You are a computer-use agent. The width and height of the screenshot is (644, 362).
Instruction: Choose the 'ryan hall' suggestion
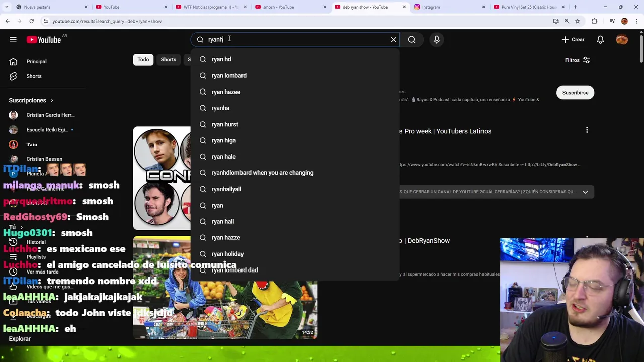[295, 222]
